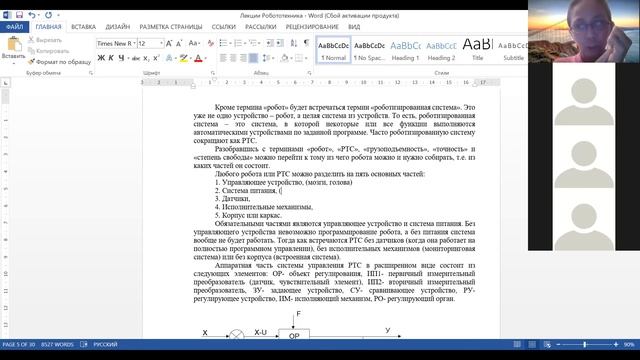Click the zoom slider handle
Image resolution: width=640 pixels, height=360 pixels.
click(585, 344)
